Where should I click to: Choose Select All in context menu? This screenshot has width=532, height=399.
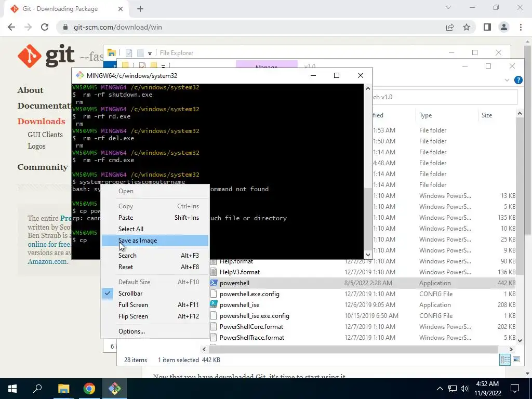(x=155, y=229)
